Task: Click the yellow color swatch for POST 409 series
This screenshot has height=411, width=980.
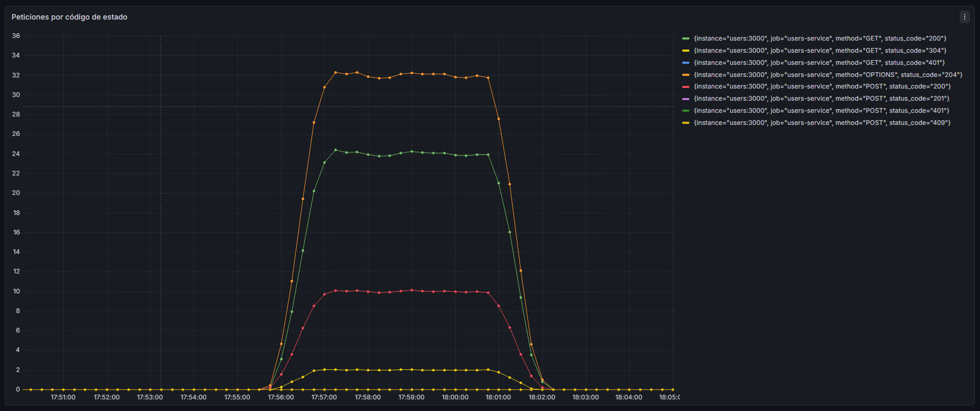Action: pyautogui.click(x=685, y=123)
